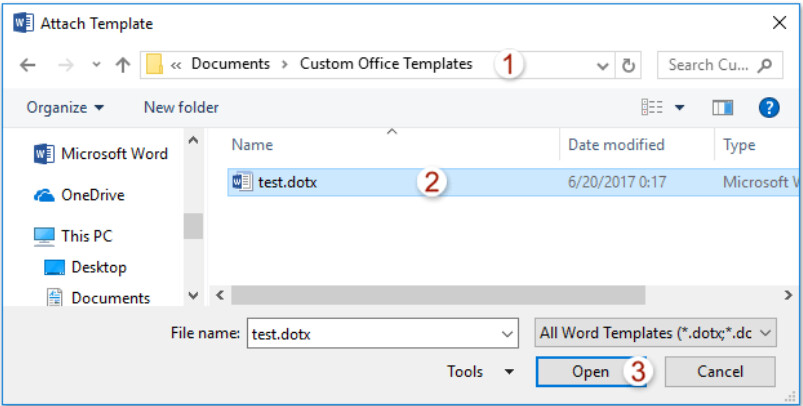Open the Organize menu
The image size is (803, 406).
(x=66, y=107)
